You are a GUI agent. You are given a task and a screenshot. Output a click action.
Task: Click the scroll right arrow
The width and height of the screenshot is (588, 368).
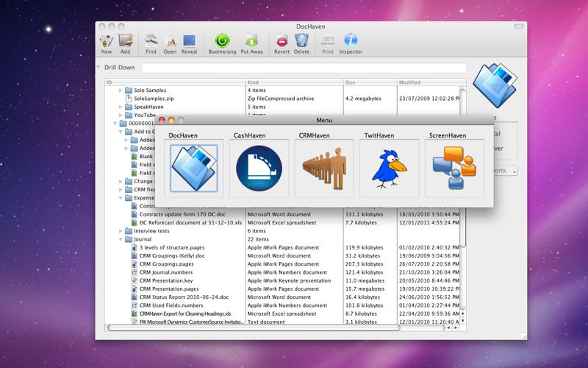[x=456, y=328]
